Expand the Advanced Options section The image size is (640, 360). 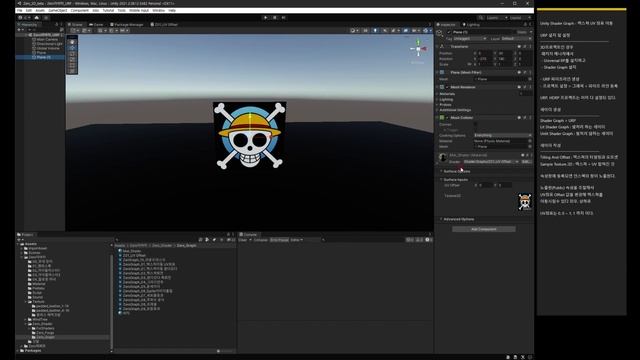458,219
